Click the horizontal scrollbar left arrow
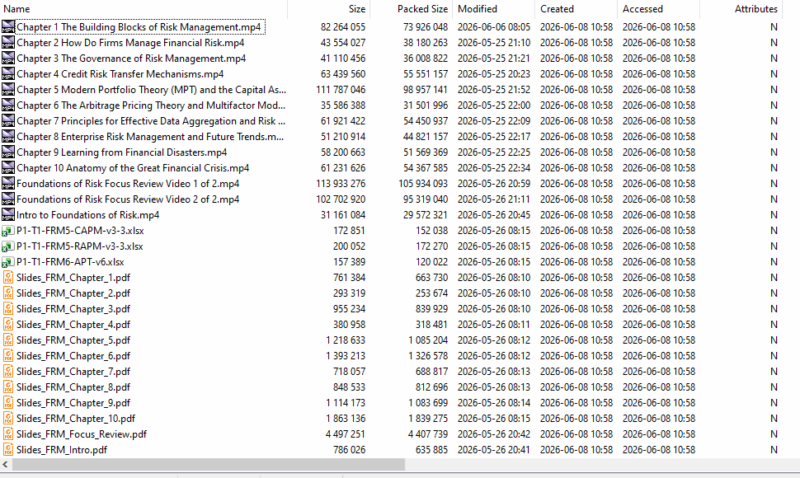 pos(5,464)
